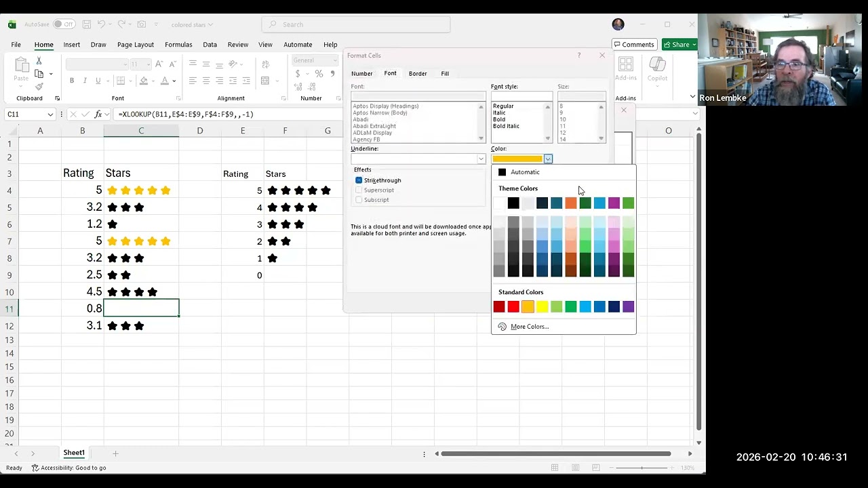Click the Orientation angled text icon
868x488 pixels.
coord(233,64)
